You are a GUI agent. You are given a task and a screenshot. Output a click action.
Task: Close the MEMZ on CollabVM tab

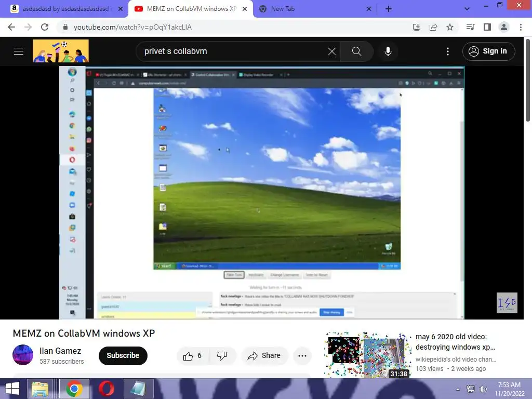pos(245,9)
